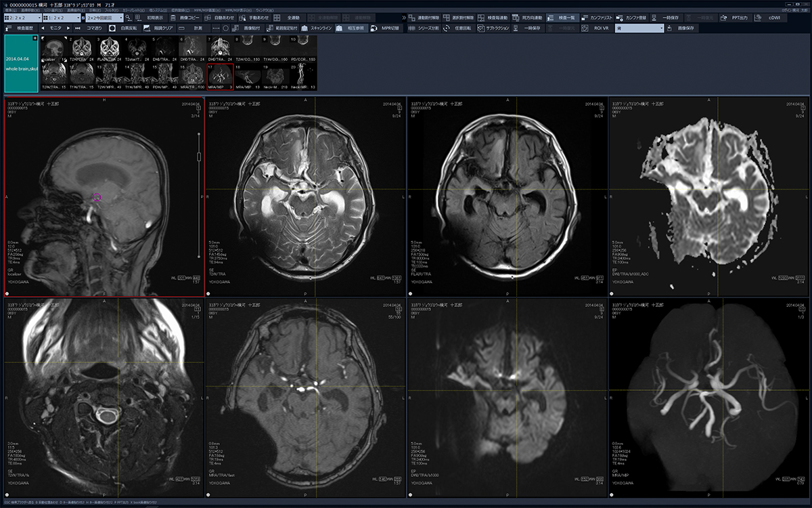Toggle the 検査一覧 exam list button
The image size is (812, 508).
pyautogui.click(x=564, y=17)
